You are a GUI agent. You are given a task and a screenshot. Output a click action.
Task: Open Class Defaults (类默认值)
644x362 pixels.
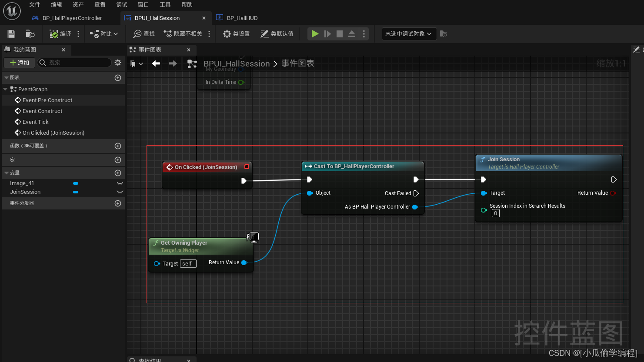point(277,33)
